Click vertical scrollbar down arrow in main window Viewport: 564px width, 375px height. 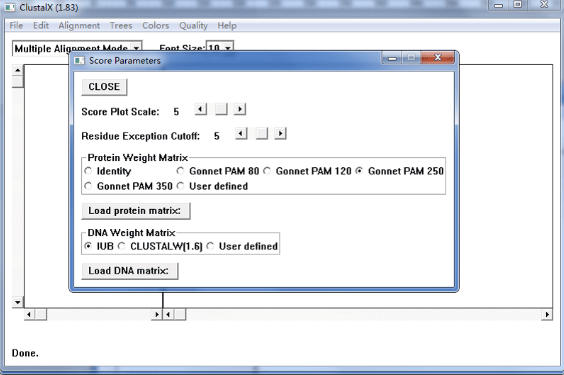(x=18, y=302)
